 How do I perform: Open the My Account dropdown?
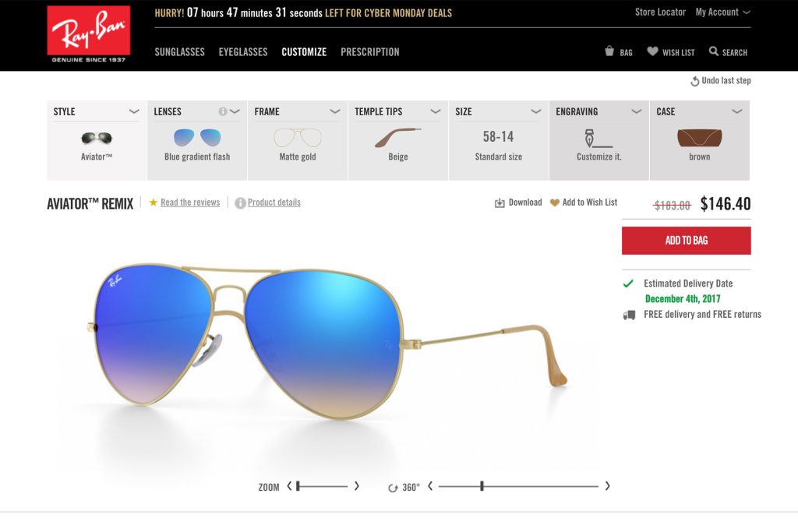722,12
